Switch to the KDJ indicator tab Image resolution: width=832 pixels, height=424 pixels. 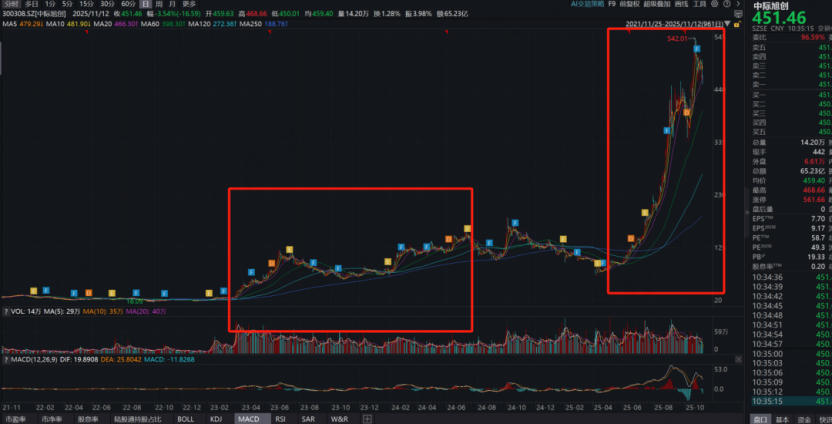[x=214, y=419]
